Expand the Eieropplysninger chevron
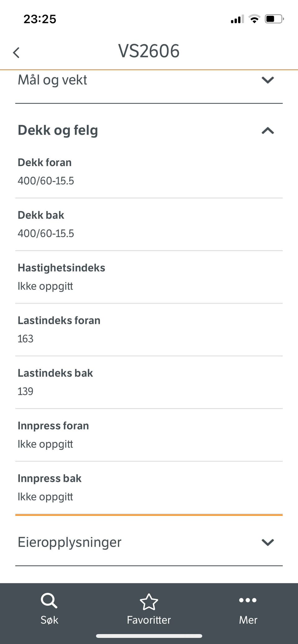Screen dimensions: 298x644 tap(268, 542)
